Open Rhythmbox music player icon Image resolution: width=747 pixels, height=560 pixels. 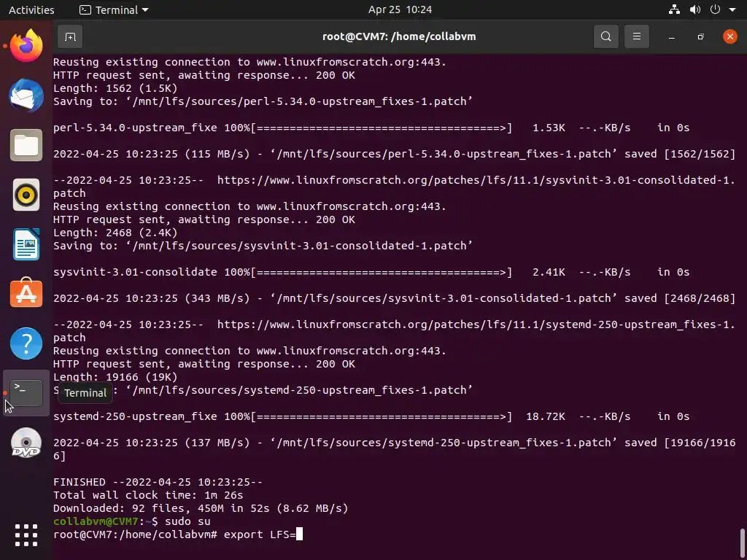click(x=26, y=195)
